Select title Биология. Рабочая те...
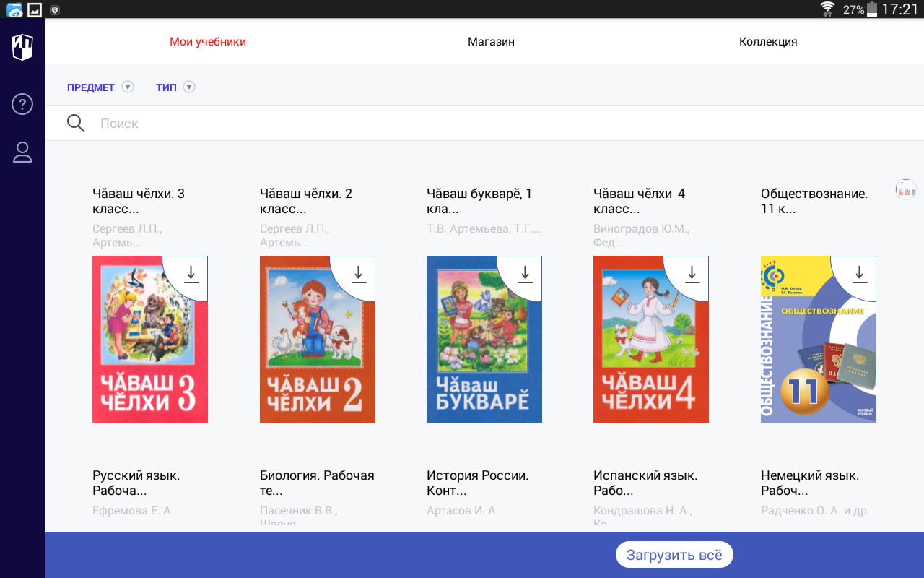The image size is (924, 578). tap(317, 483)
